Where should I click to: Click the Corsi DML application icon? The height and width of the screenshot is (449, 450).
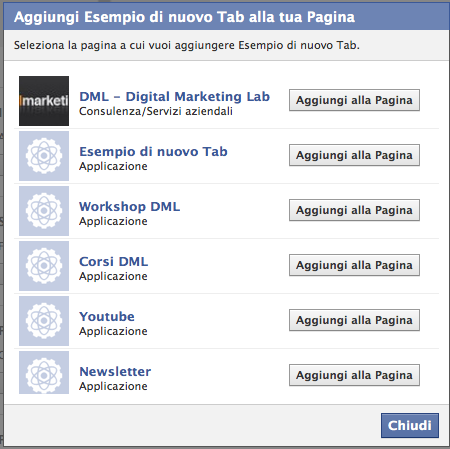click(44, 266)
